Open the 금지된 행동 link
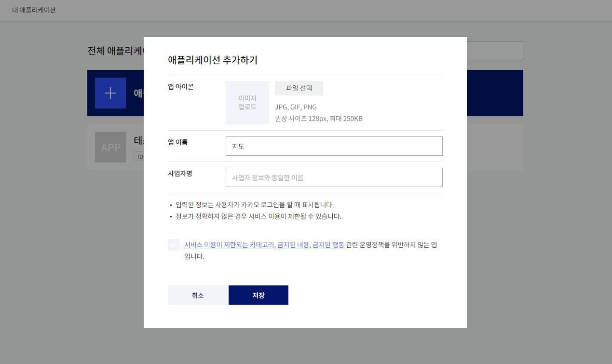612x364 pixels. coord(328,245)
